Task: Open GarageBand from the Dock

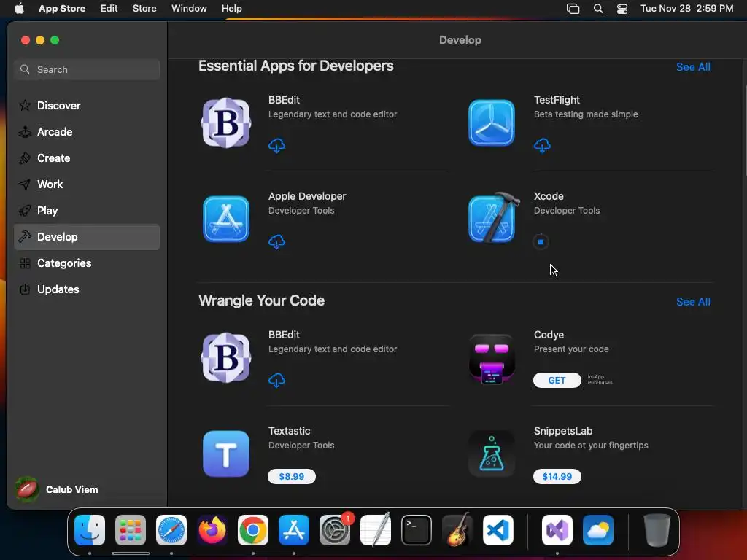Action: (457, 530)
